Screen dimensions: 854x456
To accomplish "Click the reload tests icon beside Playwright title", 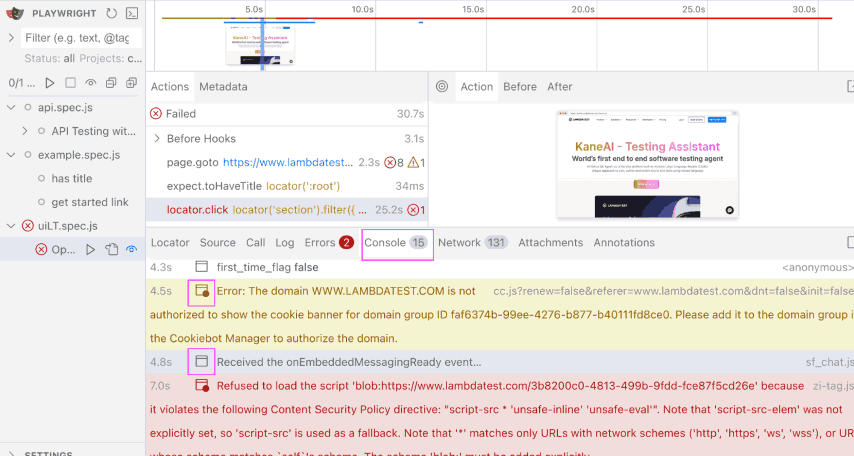I will [x=111, y=13].
